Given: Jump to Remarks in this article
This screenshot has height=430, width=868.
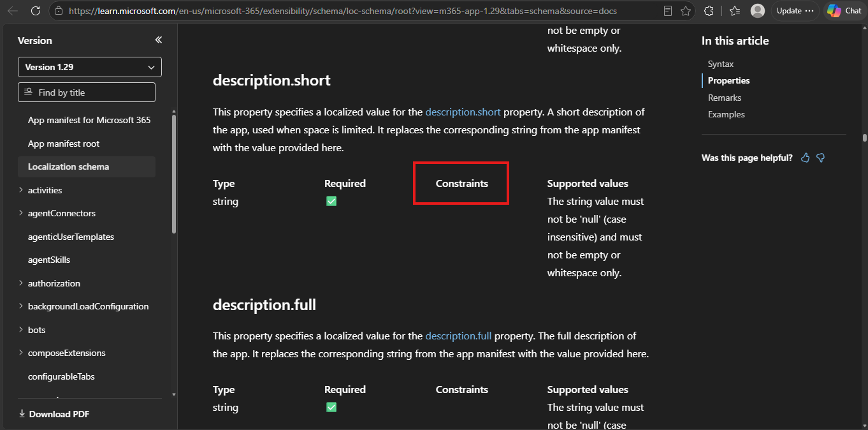Looking at the screenshot, I should [x=725, y=98].
